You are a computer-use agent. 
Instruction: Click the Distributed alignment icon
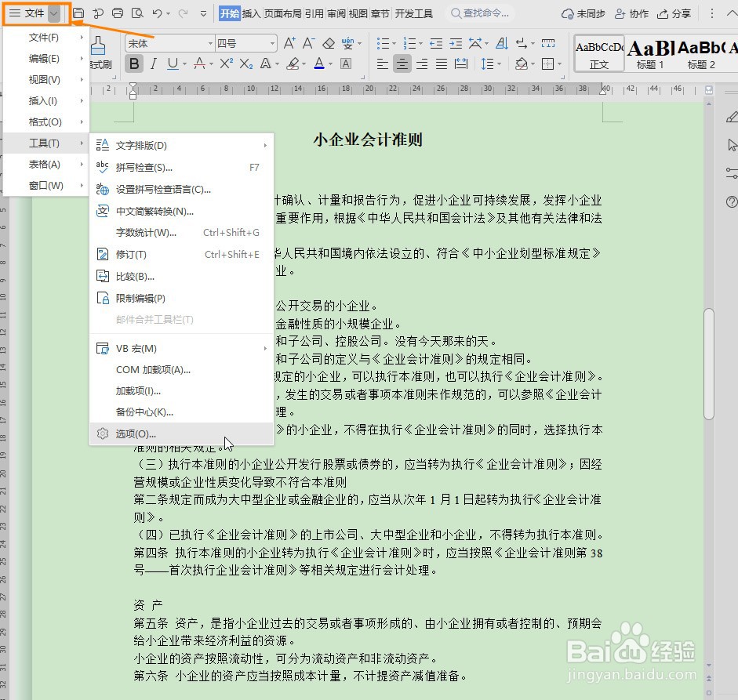tap(461, 64)
